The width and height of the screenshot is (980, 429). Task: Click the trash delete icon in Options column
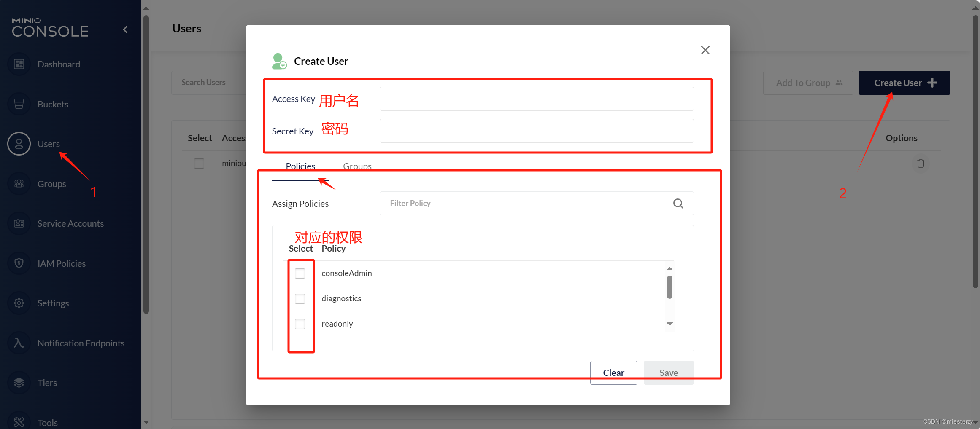tap(921, 164)
